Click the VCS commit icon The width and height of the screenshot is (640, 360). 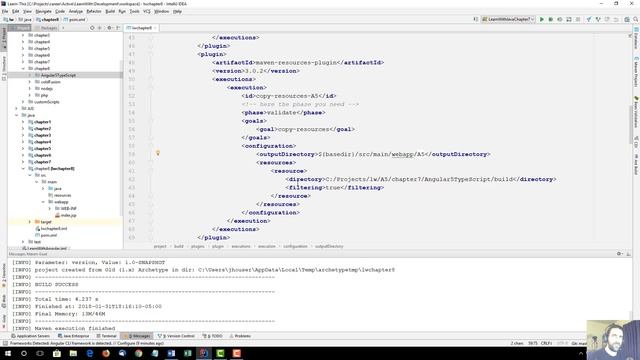click(598, 19)
